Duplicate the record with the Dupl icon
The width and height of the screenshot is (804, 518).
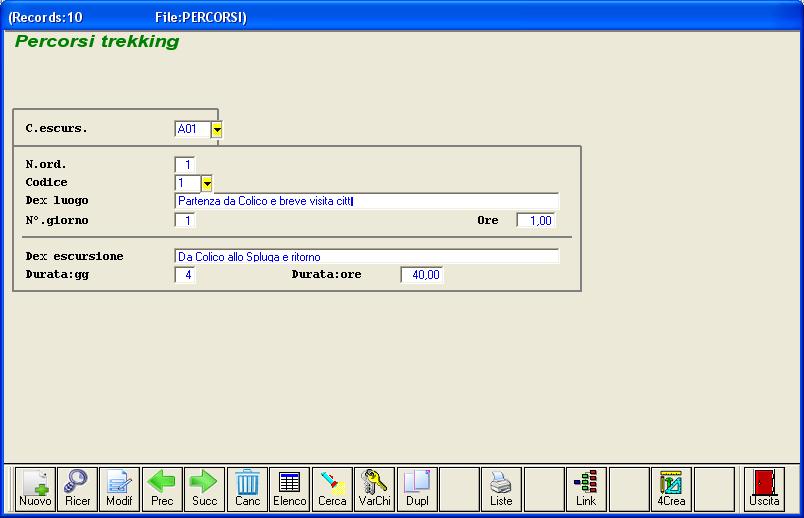point(417,489)
